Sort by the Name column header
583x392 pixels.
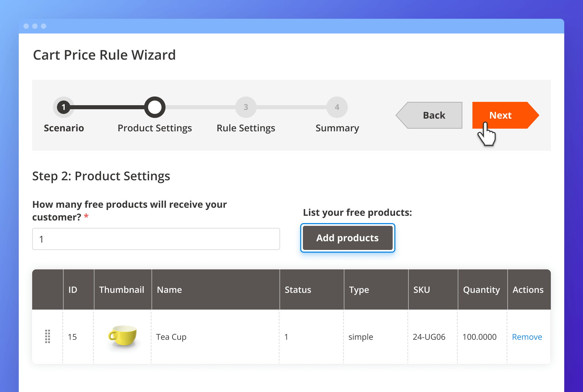coord(170,290)
